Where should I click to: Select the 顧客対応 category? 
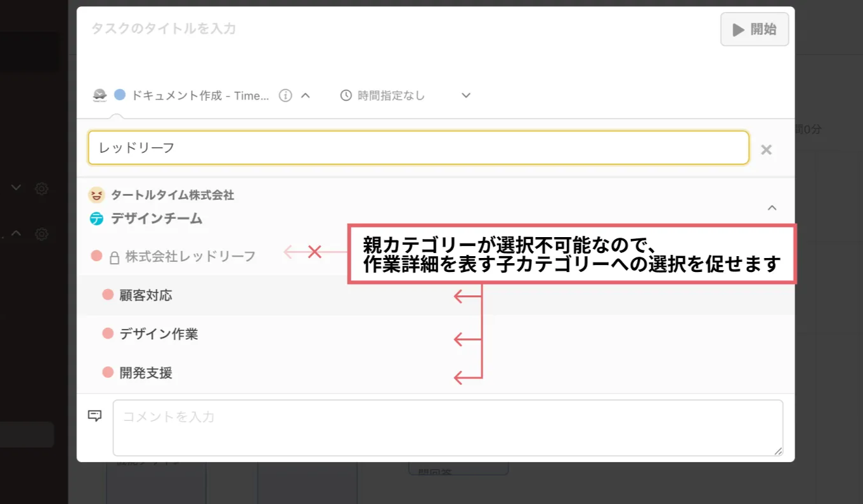coord(146,295)
